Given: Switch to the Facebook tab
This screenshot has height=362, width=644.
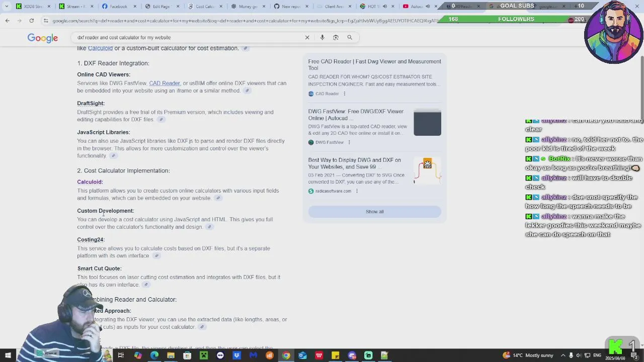Looking at the screenshot, I should (118, 7).
